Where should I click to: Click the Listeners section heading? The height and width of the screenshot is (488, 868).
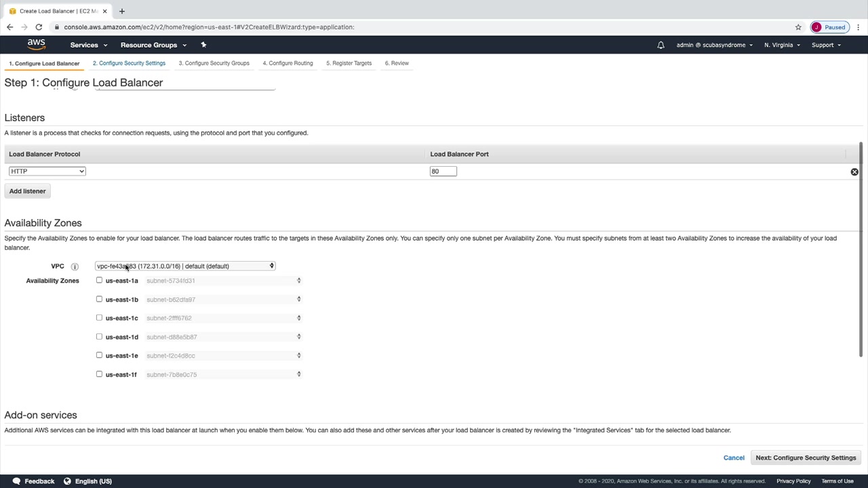[x=24, y=118]
